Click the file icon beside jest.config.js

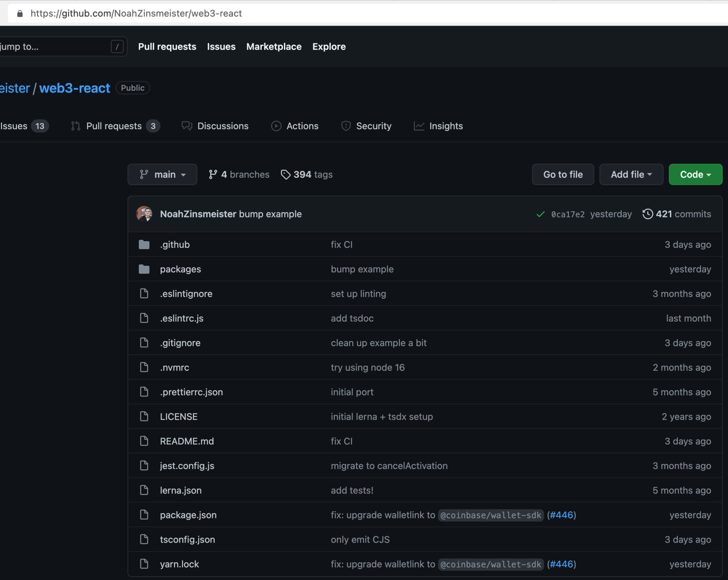[x=144, y=465]
